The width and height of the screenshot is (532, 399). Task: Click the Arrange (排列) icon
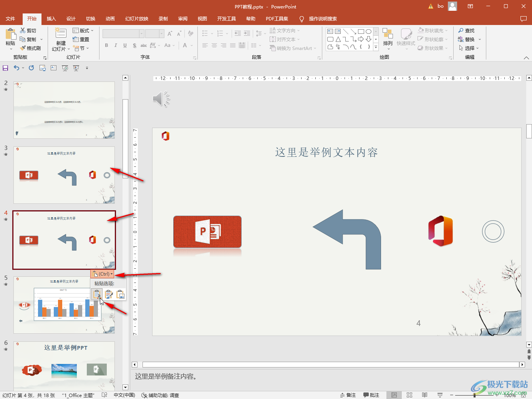click(388, 34)
